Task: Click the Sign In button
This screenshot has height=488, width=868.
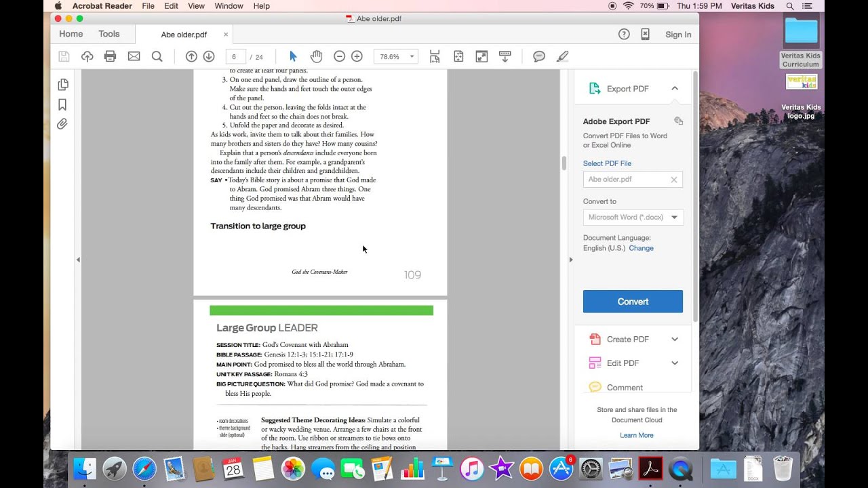Action: [678, 35]
